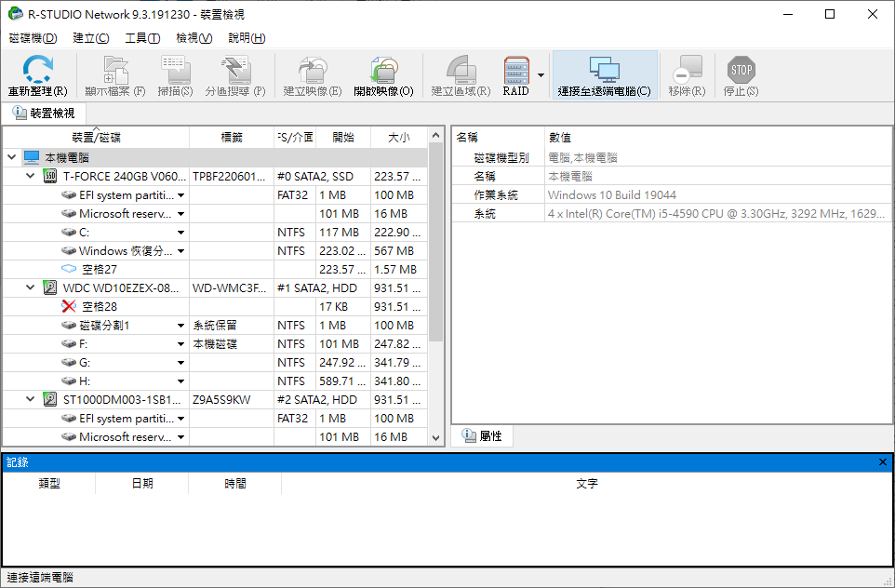Click the 數值 properties column header
The image size is (895, 588).
(x=718, y=138)
